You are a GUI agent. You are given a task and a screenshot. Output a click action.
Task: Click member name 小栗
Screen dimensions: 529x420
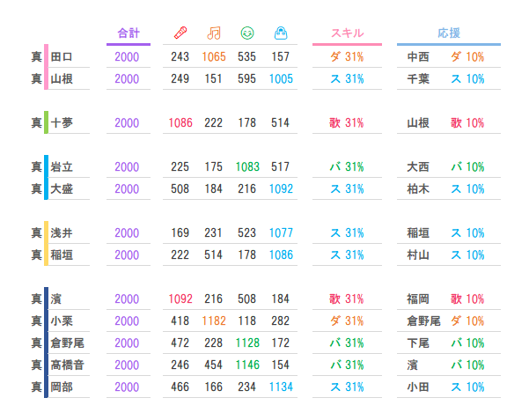[x=62, y=321]
